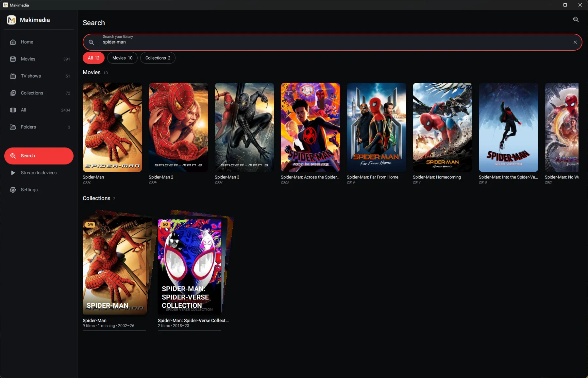Viewport: 588px width, 378px height.
Task: Minimize the Makimedia window
Action: pyautogui.click(x=550, y=5)
